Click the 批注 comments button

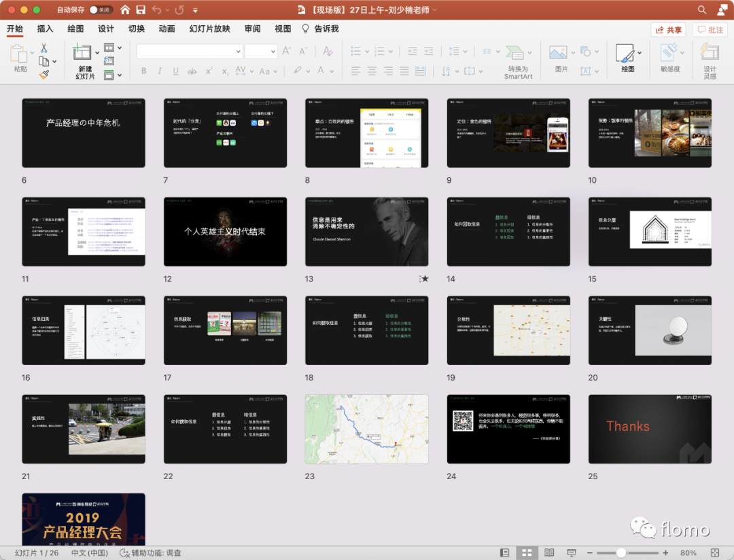[x=710, y=30]
